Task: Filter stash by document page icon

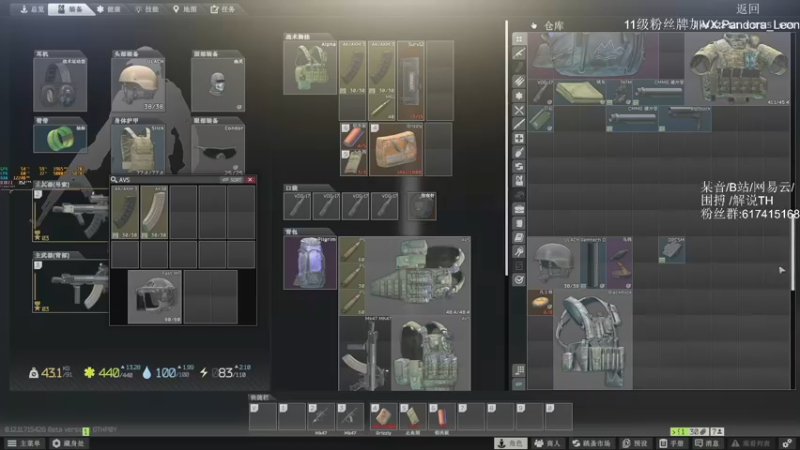Action: (x=519, y=223)
